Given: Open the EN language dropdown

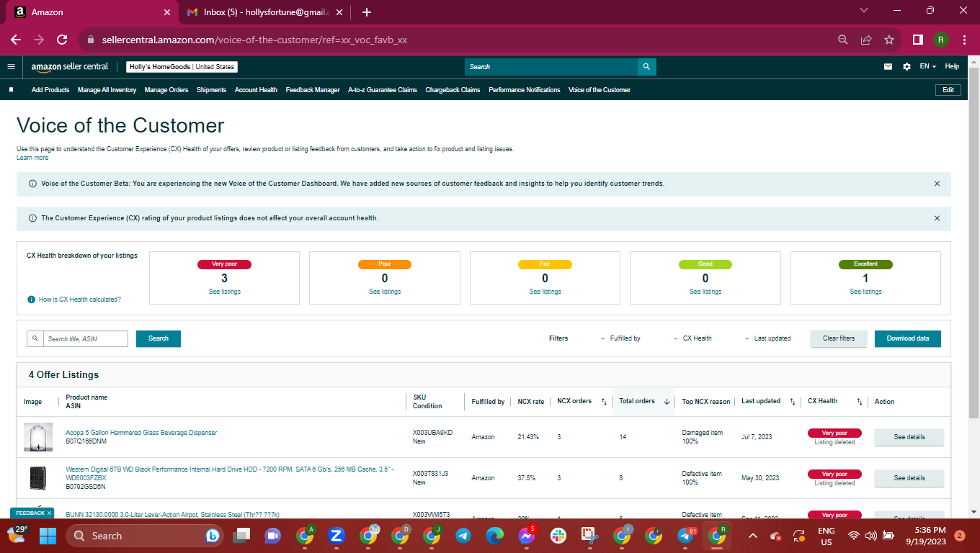Looking at the screenshot, I should tap(928, 66).
